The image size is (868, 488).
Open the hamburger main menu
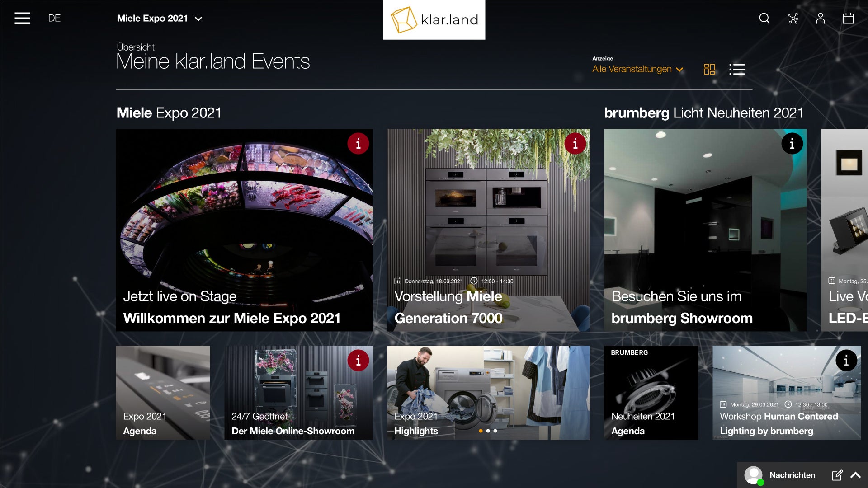pos(22,18)
